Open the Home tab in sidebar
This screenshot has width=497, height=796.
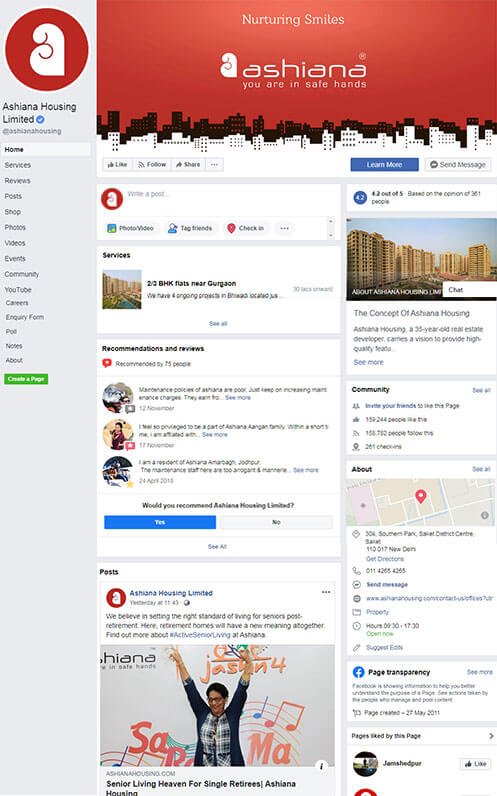click(46, 149)
